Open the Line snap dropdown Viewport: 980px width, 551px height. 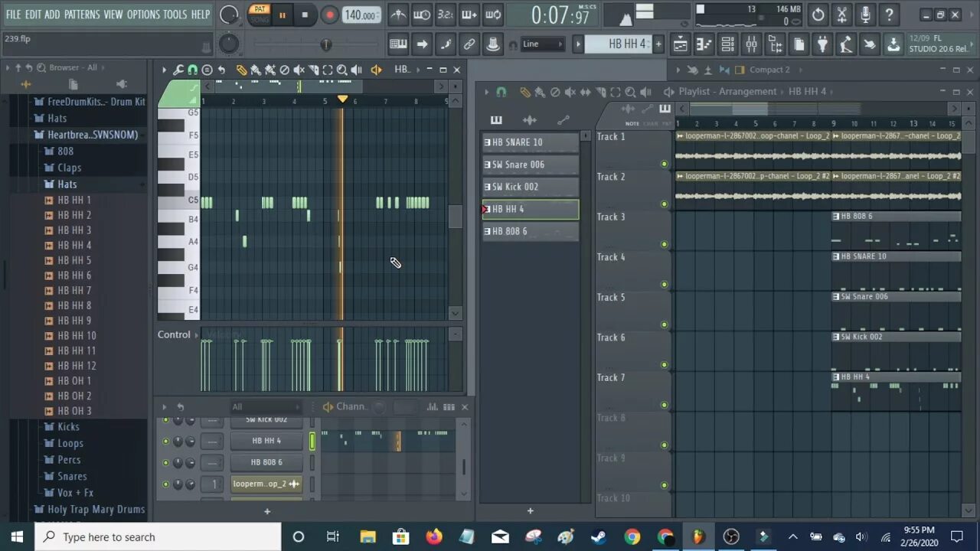543,44
